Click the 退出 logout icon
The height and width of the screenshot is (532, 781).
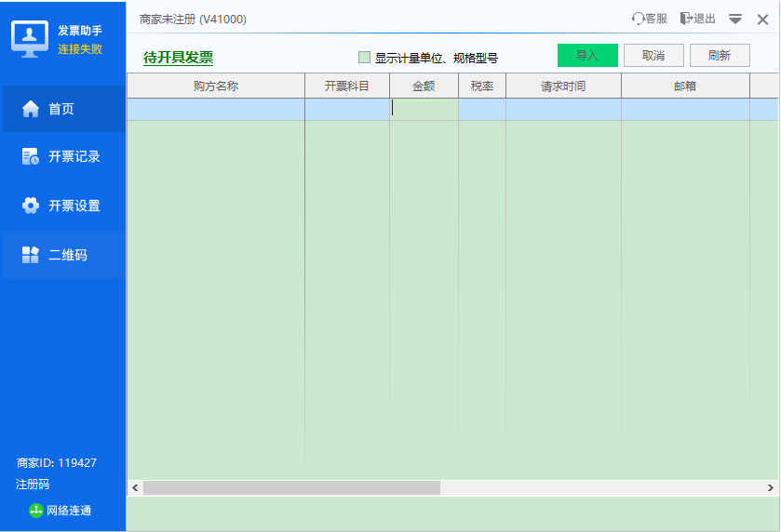click(x=686, y=19)
